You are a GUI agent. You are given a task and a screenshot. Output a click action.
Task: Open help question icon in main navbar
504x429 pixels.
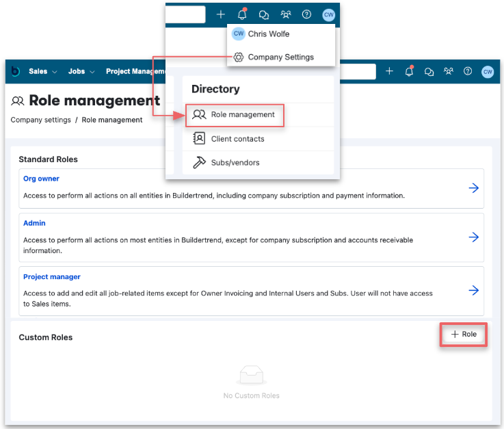tap(468, 71)
